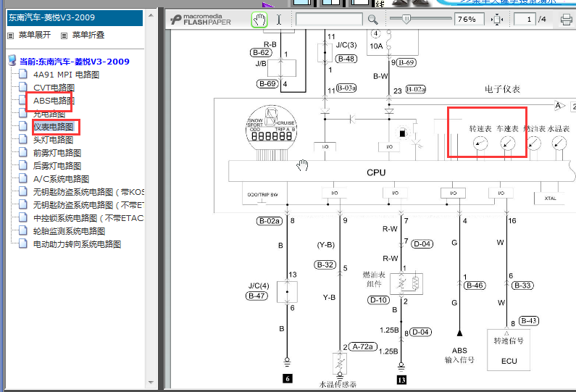
Task: Click the B-62 connector label
Action: [x=261, y=53]
